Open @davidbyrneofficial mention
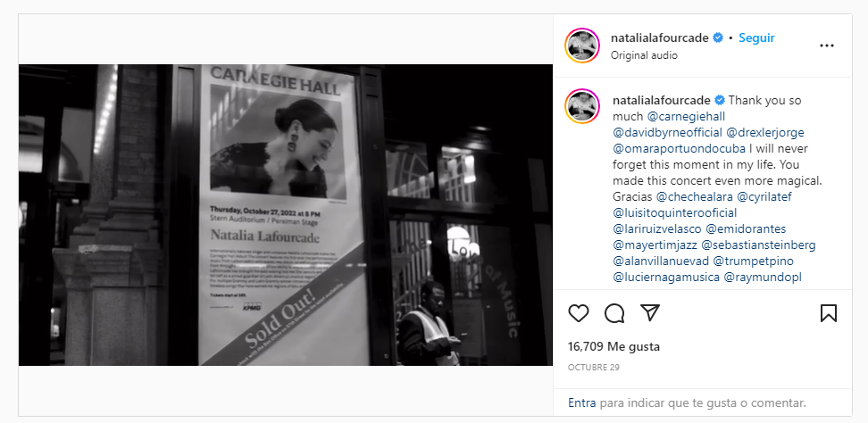Image resolution: width=868 pixels, height=423 pixels. (668, 133)
